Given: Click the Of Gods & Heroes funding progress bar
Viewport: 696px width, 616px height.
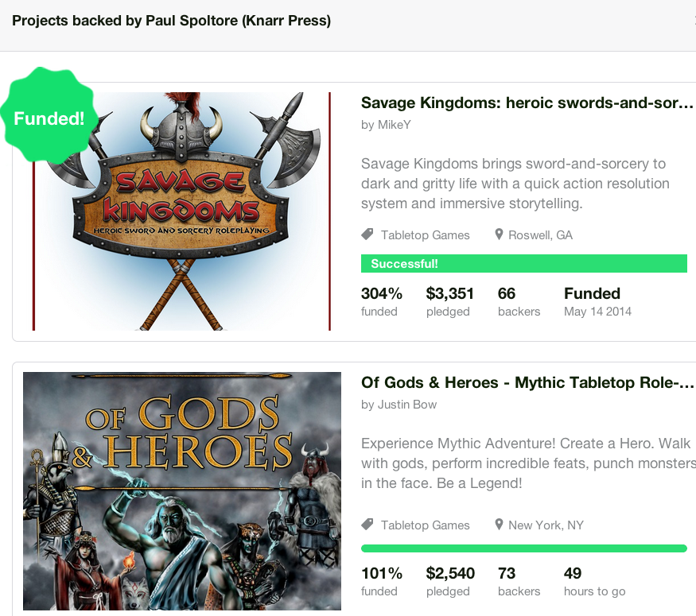Looking at the screenshot, I should 523,548.
